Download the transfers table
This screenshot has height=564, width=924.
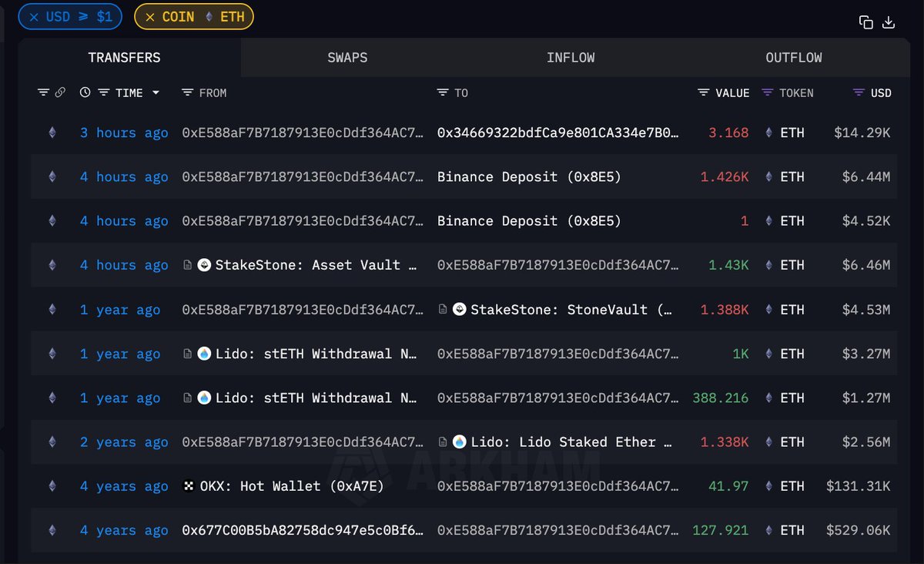[889, 22]
